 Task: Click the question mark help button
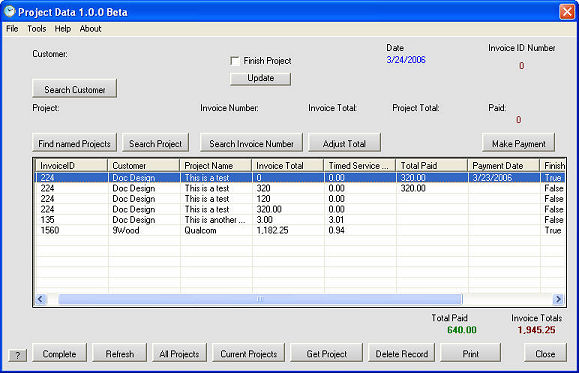coord(18,355)
